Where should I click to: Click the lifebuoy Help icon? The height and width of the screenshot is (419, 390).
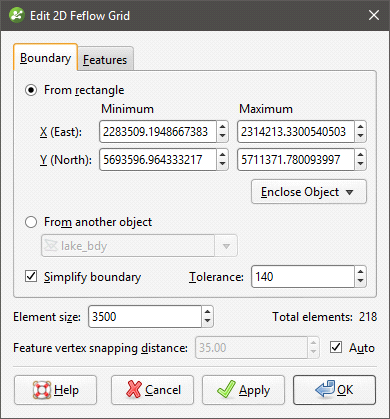coord(42,390)
